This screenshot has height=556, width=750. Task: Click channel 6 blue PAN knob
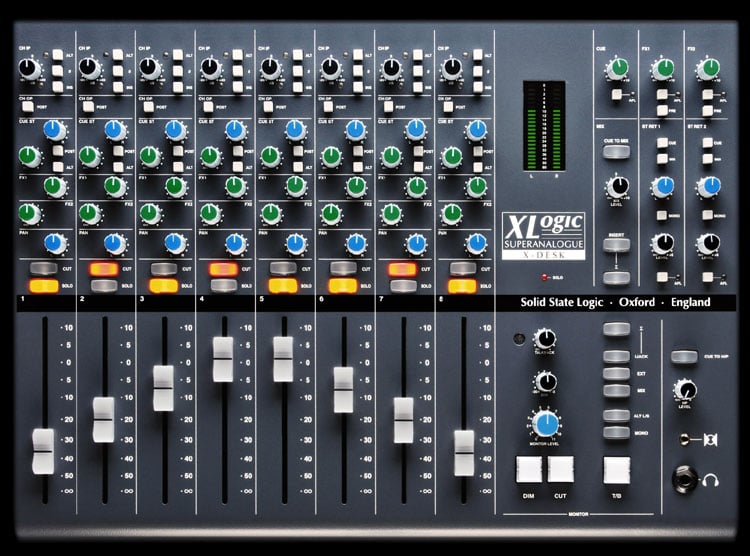click(x=356, y=244)
